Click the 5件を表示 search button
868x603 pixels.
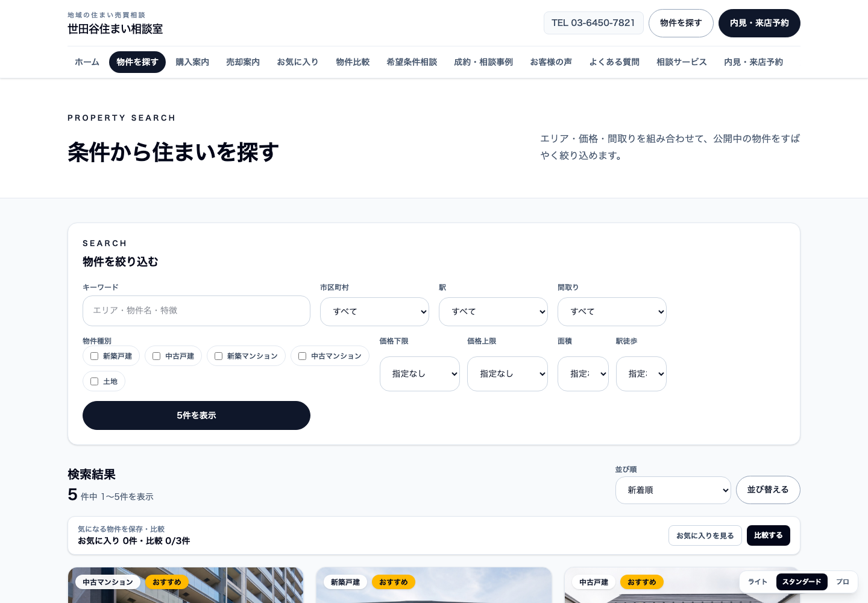coord(197,415)
